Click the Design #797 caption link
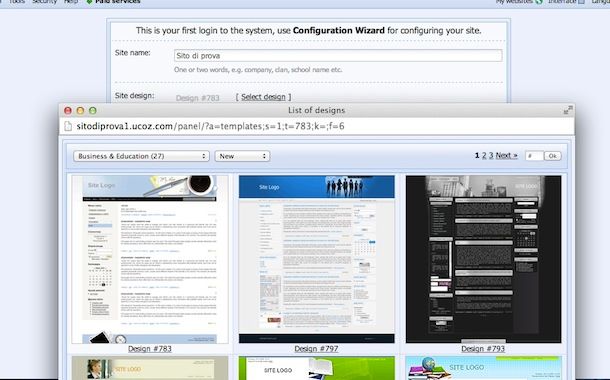 point(316,348)
